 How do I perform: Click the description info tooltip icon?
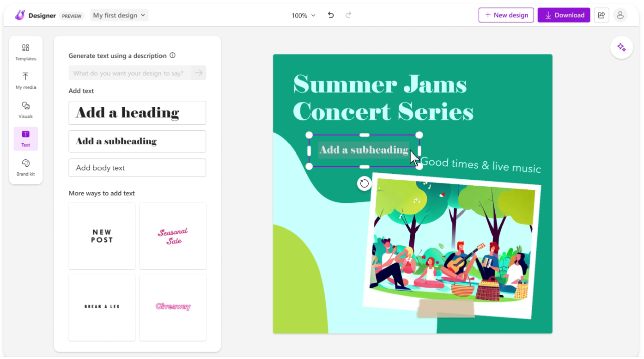pos(173,55)
